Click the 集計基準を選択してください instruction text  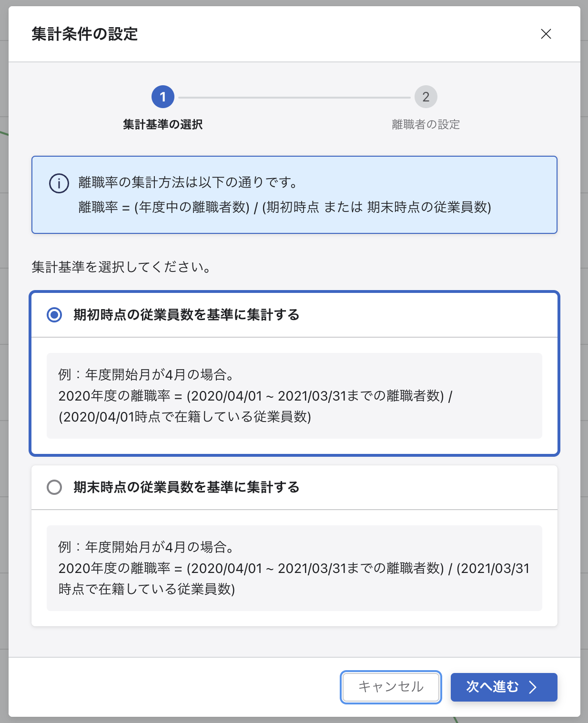coord(122,267)
